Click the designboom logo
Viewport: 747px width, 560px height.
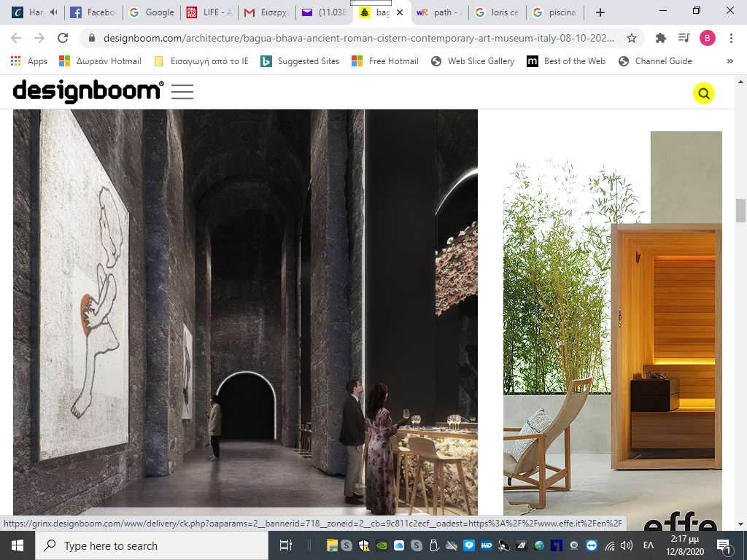coord(88,91)
